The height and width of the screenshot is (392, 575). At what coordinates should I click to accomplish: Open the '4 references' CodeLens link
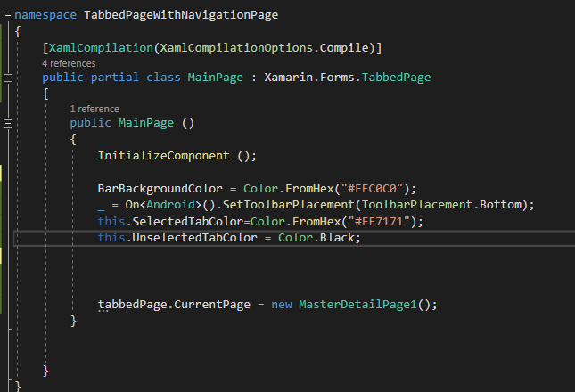pos(69,64)
